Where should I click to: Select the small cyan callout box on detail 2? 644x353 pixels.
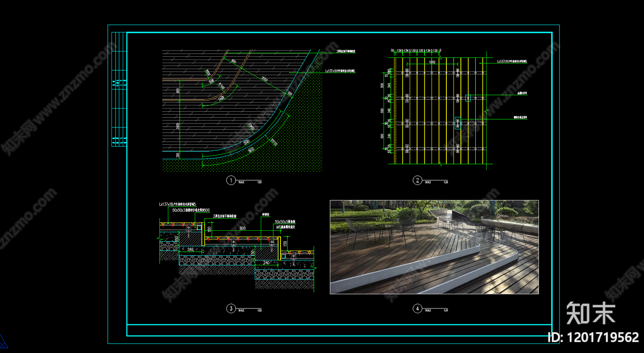click(x=468, y=98)
